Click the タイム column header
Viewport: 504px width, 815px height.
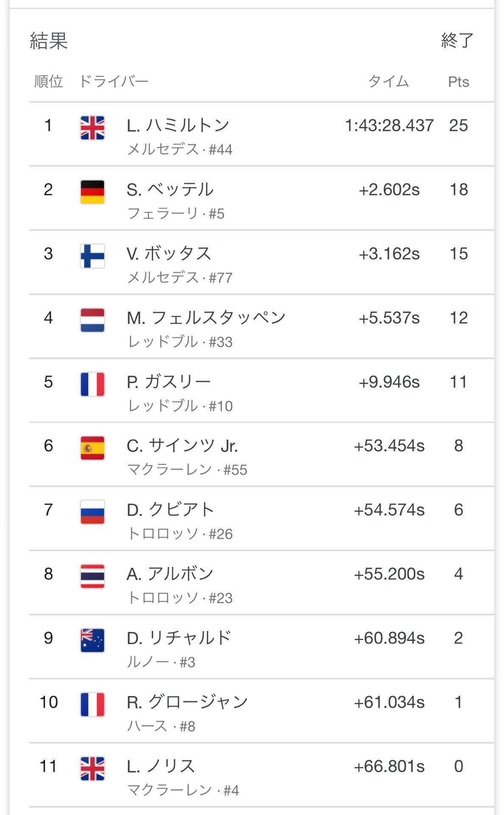pyautogui.click(x=389, y=81)
